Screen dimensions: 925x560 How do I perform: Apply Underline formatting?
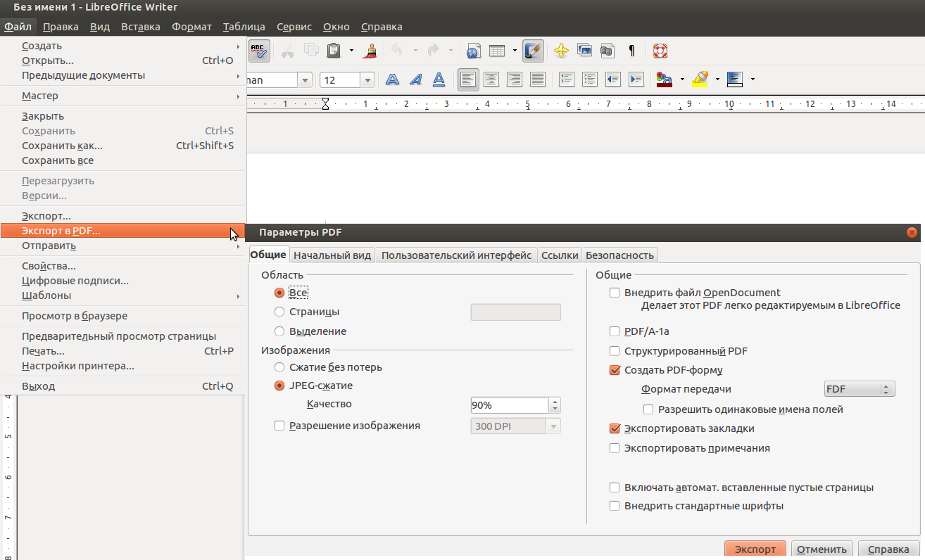coord(439,79)
